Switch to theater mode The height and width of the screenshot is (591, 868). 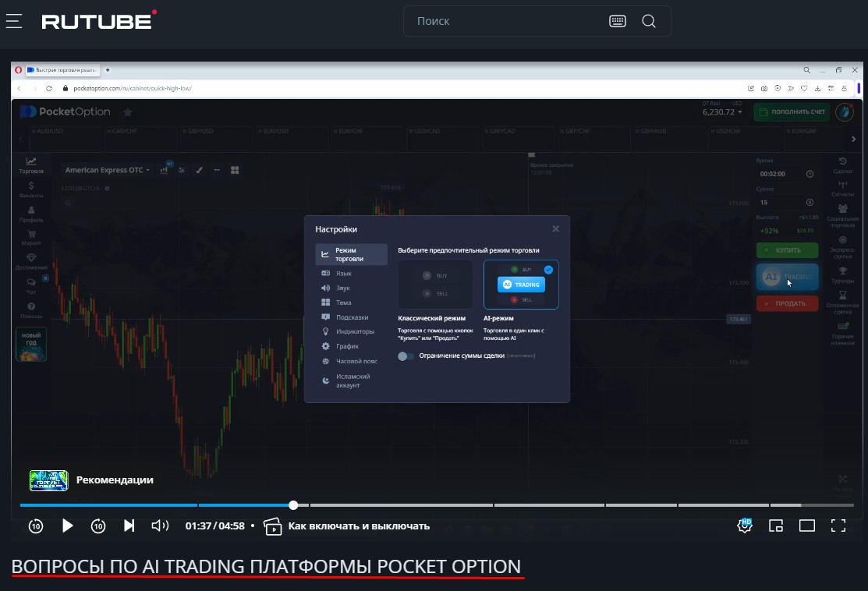tap(807, 526)
